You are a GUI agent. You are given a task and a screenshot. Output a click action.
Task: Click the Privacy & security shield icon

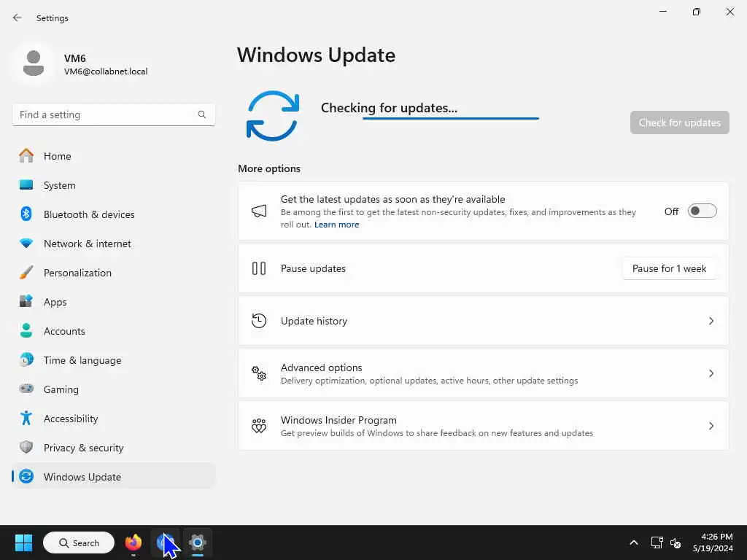pos(26,447)
